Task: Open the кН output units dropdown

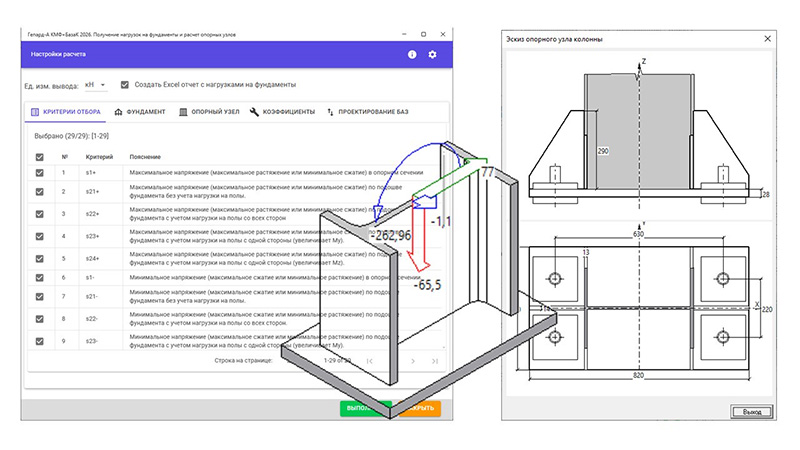Action: (x=95, y=85)
